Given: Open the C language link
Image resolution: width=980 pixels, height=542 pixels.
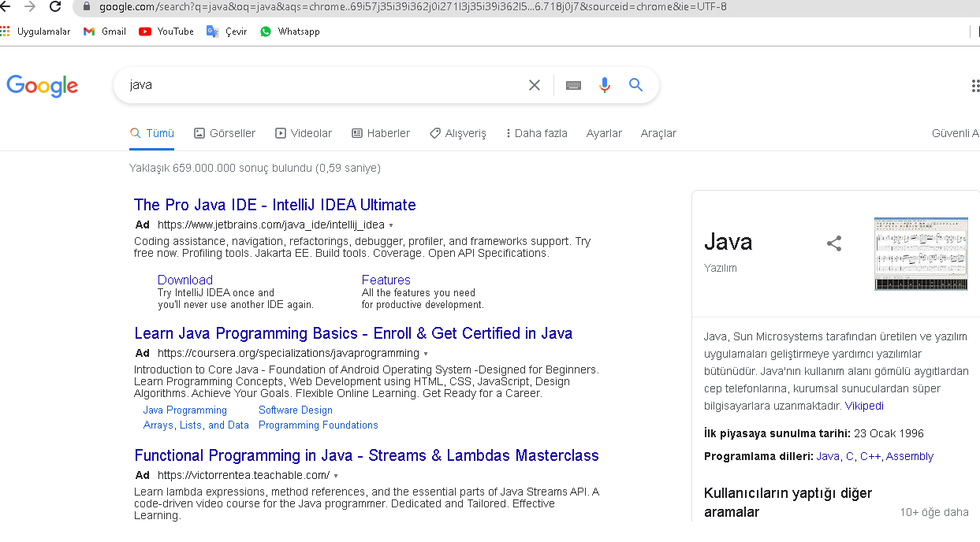Looking at the screenshot, I should click(849, 456).
